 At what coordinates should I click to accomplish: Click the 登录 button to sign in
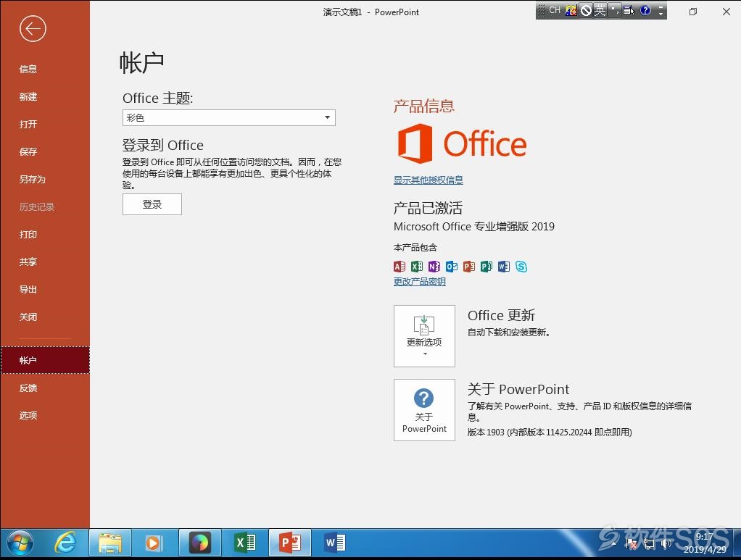coord(152,204)
